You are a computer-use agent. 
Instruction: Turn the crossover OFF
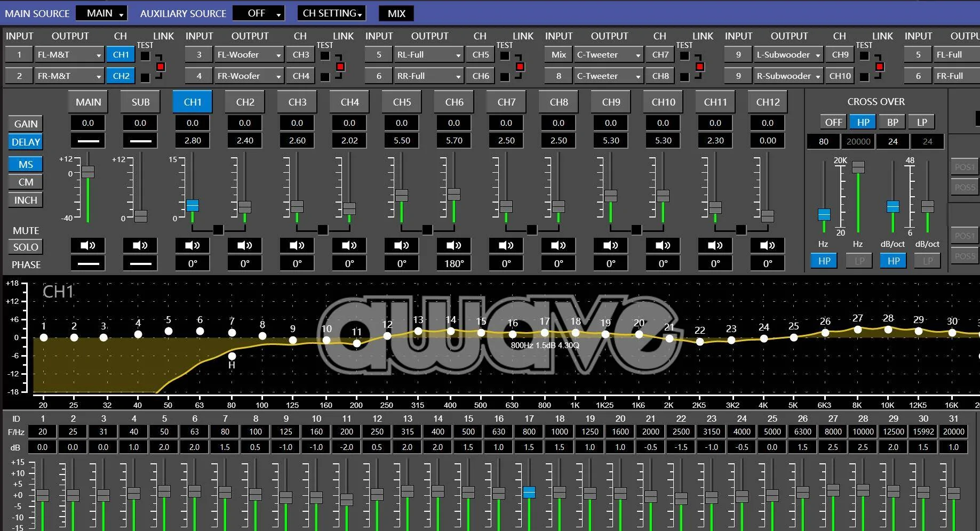tap(833, 122)
